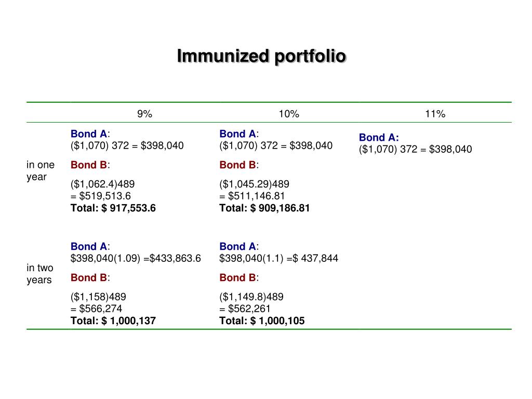Click the Total: $ 917,553.6 text
This screenshot has height=399, width=532.
pyautogui.click(x=113, y=208)
